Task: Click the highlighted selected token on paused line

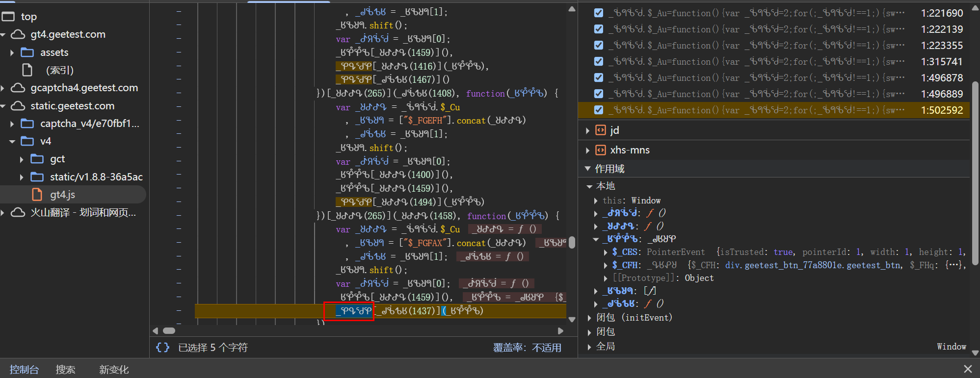Action: [x=354, y=311]
